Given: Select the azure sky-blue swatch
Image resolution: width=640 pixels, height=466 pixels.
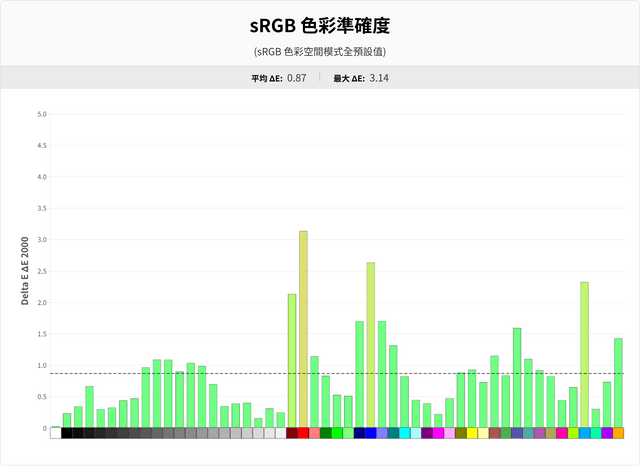Looking at the screenshot, I should tap(584, 433).
